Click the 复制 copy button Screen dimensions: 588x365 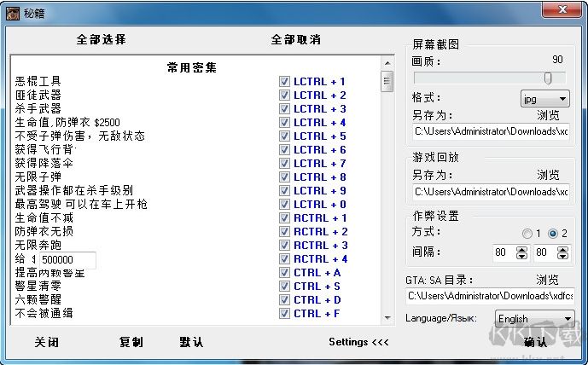point(131,342)
